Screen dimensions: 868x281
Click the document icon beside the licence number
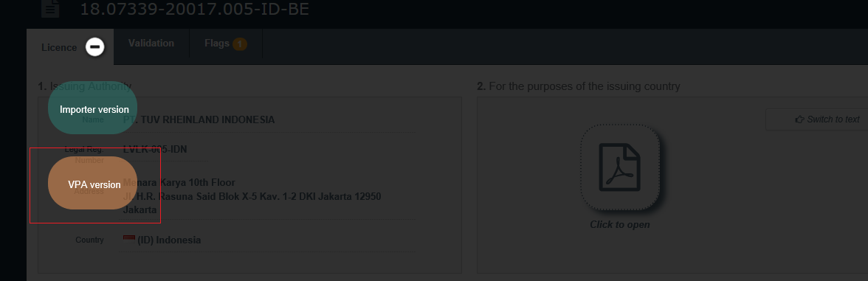tap(50, 9)
